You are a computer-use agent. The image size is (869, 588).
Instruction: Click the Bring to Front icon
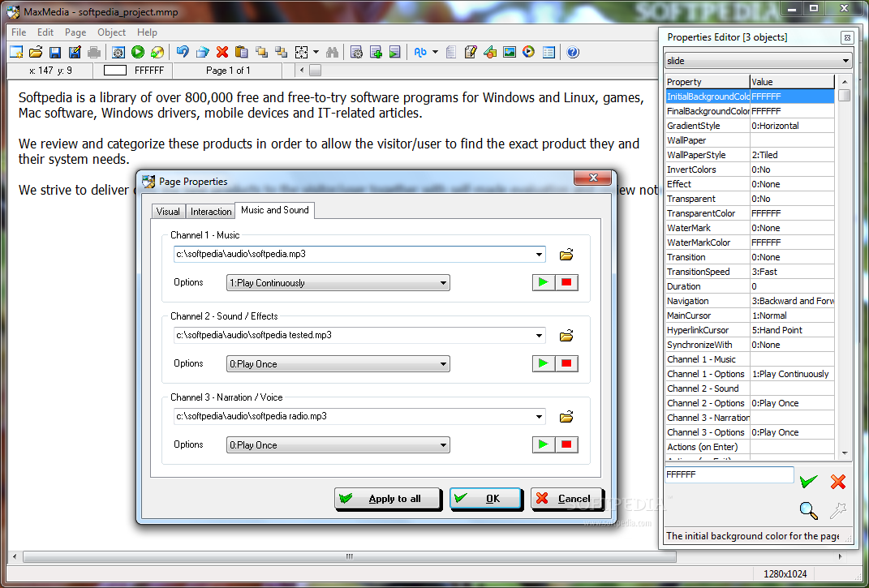pos(261,52)
